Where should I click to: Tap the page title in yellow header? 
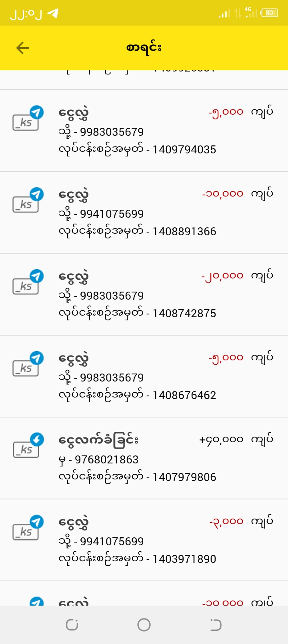click(x=144, y=48)
